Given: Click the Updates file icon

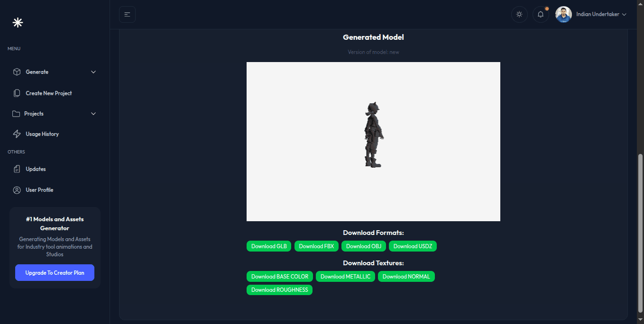Looking at the screenshot, I should 17,169.
